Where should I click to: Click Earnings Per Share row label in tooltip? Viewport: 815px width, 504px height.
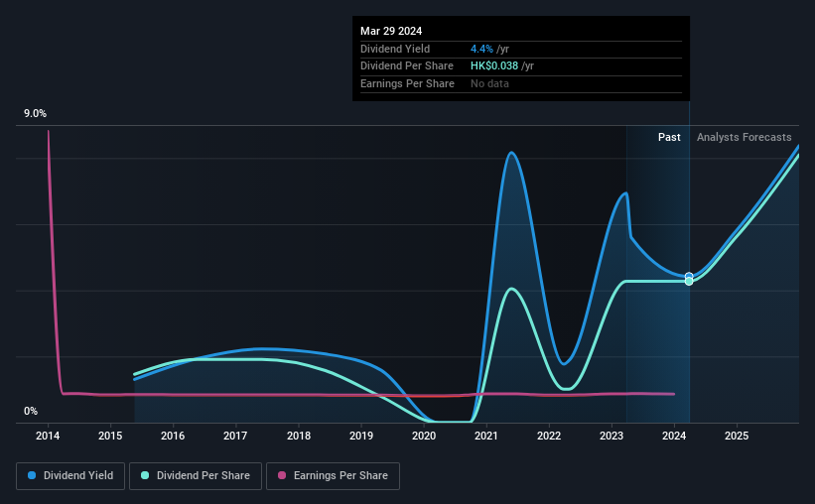[407, 83]
